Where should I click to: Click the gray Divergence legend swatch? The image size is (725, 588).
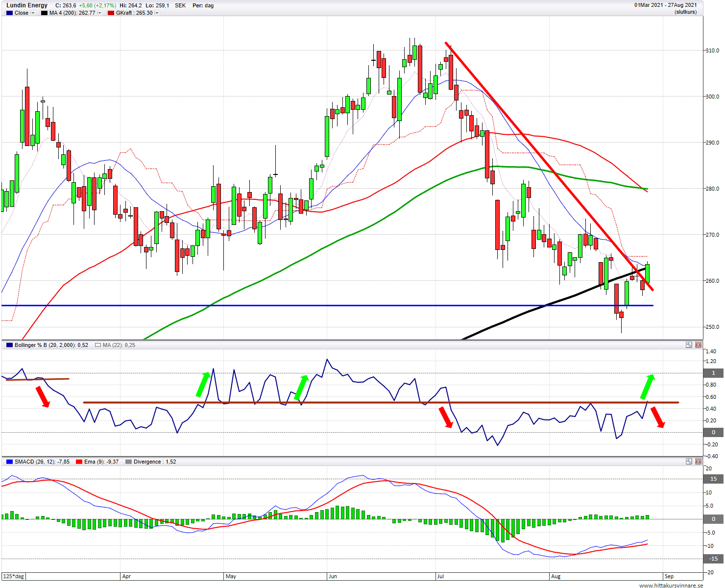click(129, 462)
